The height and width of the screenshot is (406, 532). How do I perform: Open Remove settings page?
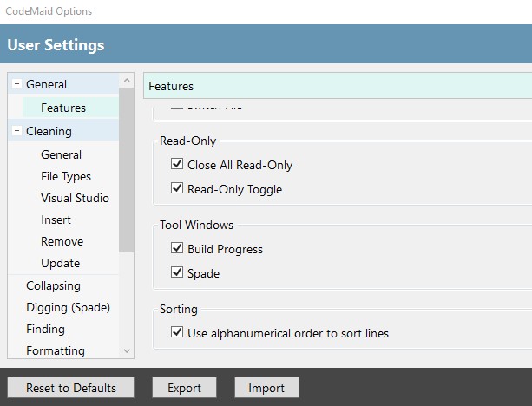[x=62, y=241]
